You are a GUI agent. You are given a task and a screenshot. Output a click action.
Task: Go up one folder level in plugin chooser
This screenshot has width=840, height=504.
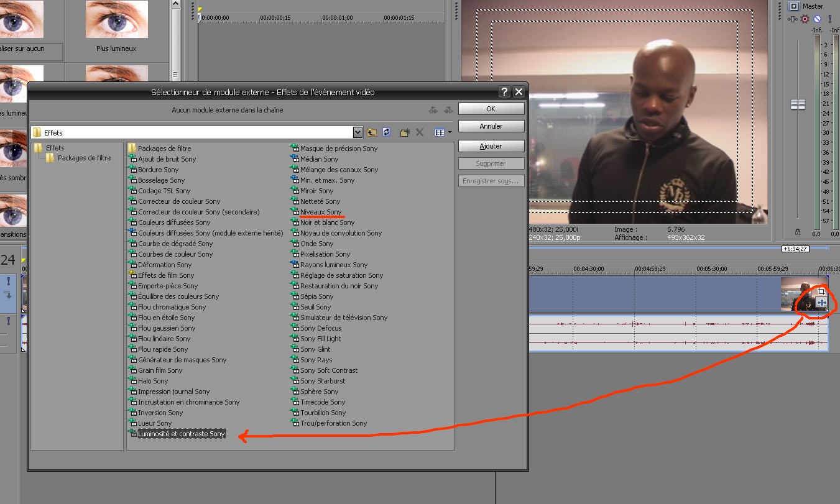tap(372, 132)
